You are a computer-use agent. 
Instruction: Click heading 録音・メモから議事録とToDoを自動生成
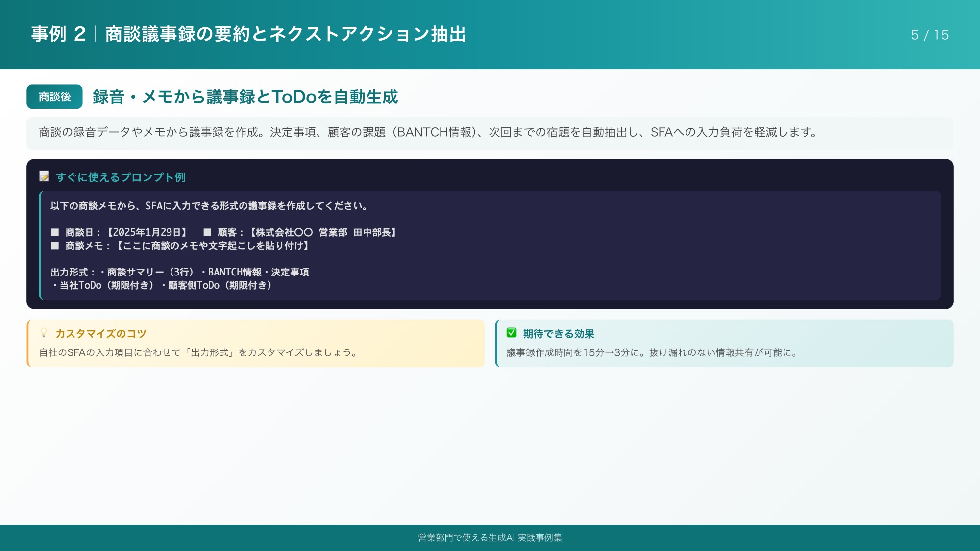click(245, 97)
